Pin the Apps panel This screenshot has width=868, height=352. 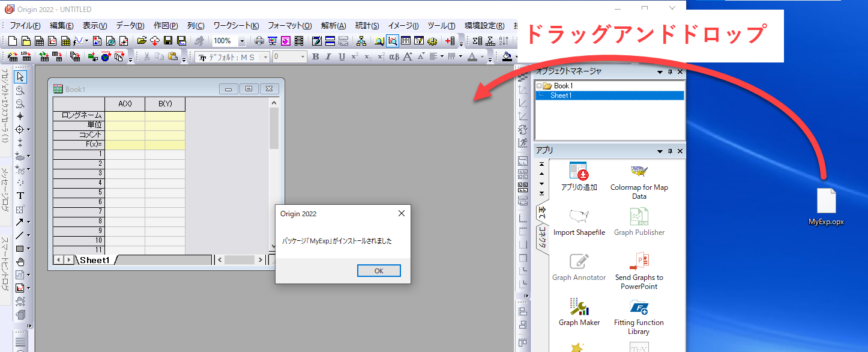pos(671,151)
